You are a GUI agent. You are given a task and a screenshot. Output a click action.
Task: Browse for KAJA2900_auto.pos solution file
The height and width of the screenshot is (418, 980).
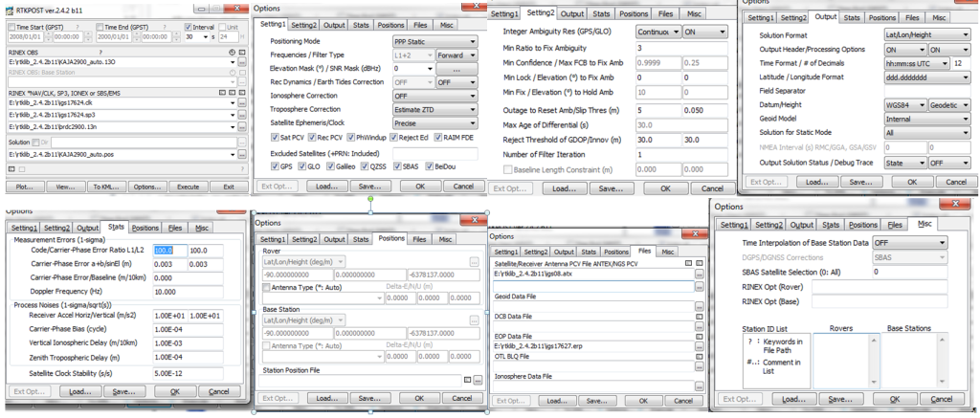pos(242,154)
